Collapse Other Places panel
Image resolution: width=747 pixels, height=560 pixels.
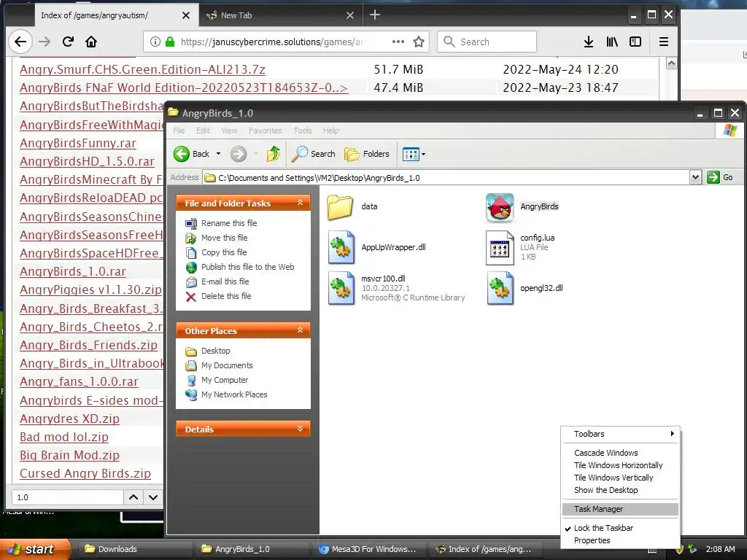300,330
